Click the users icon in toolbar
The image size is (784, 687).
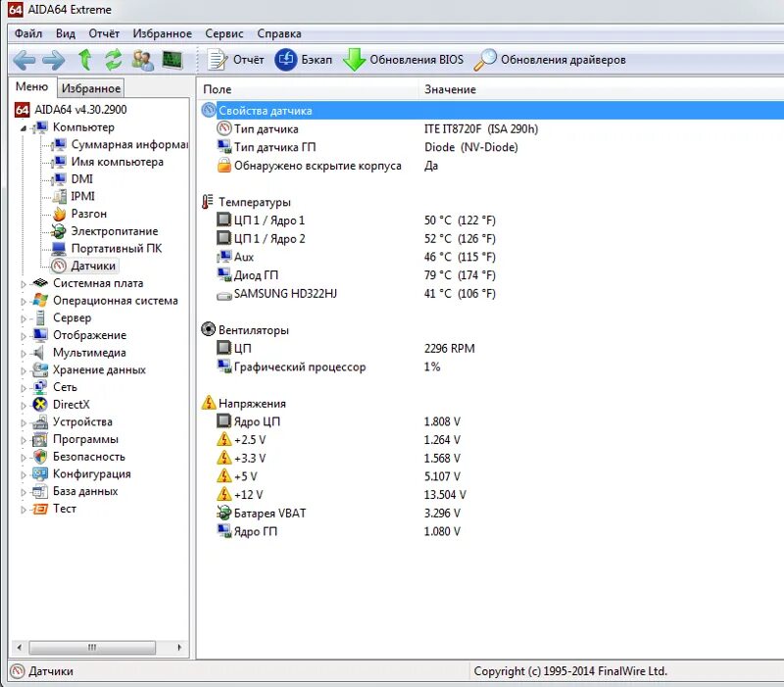pos(142,60)
